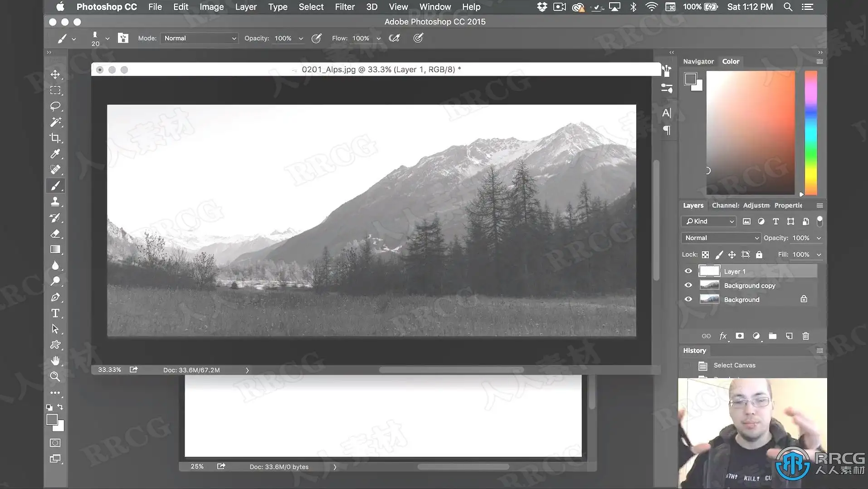Open the layer blend mode Normal dropdown

click(720, 238)
